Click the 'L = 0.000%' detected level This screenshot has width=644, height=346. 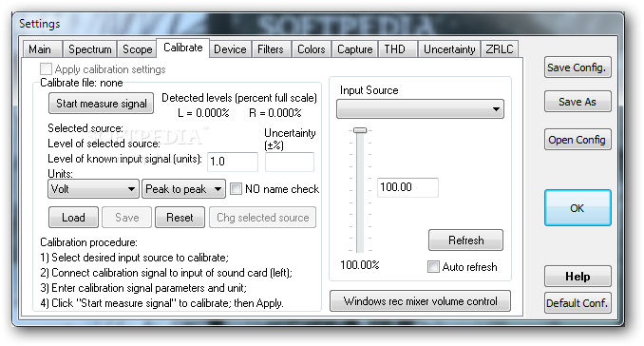203,113
